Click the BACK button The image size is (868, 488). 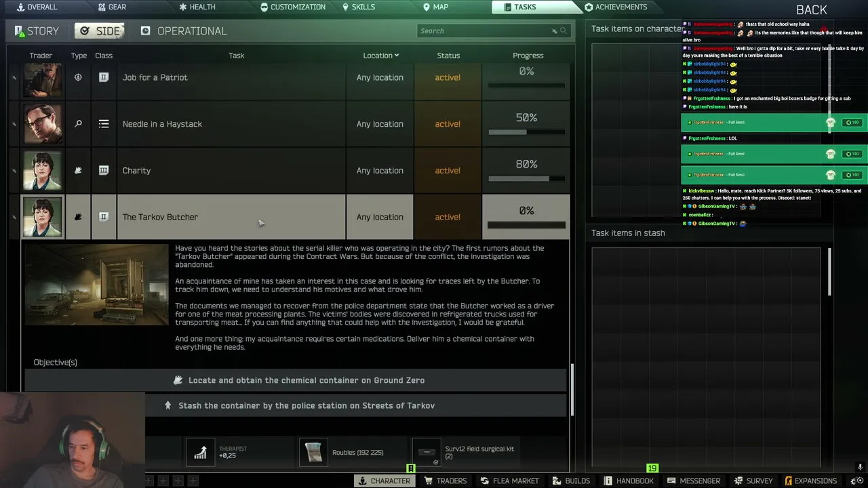click(811, 9)
